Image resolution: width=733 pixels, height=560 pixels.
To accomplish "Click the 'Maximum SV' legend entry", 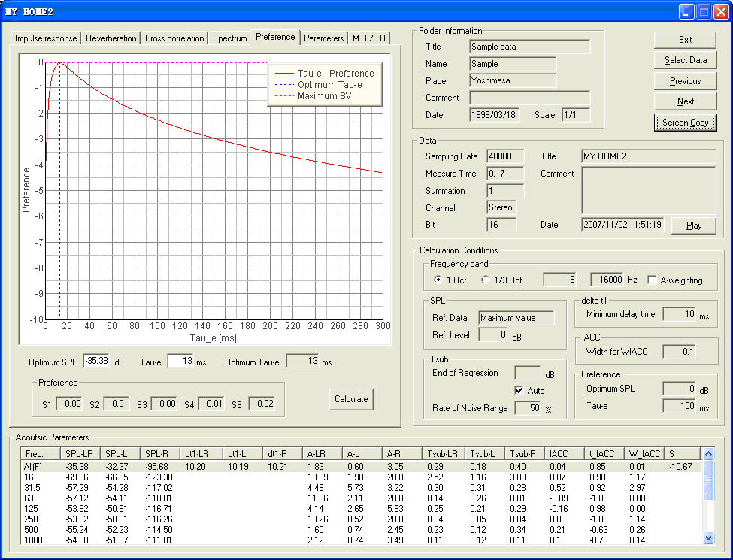I will coord(313,95).
